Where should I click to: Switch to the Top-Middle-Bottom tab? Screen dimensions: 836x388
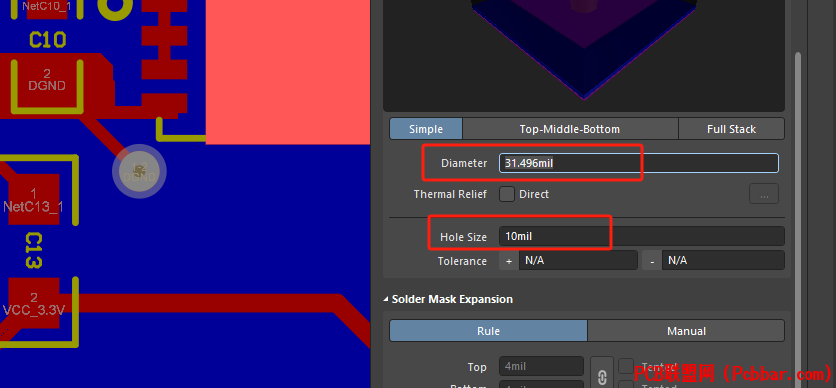click(x=570, y=129)
